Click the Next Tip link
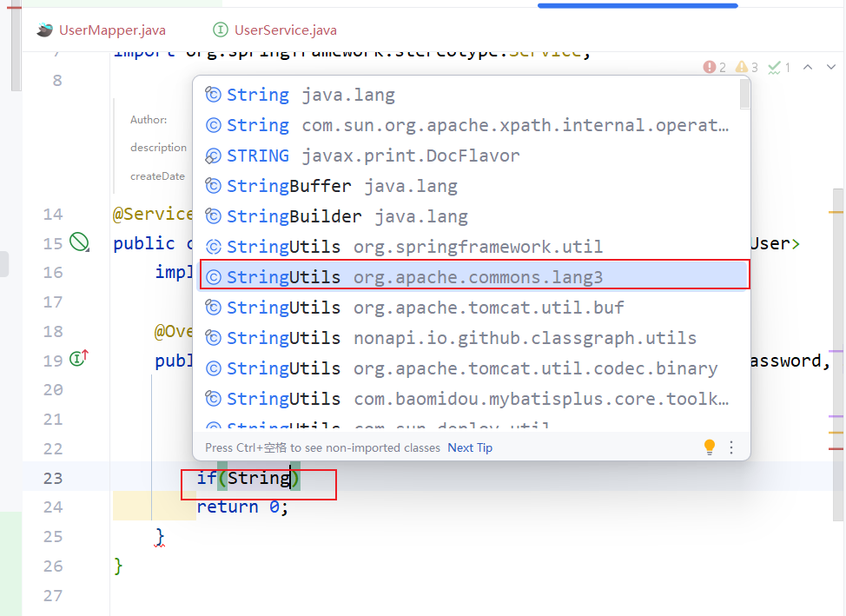 pos(470,447)
